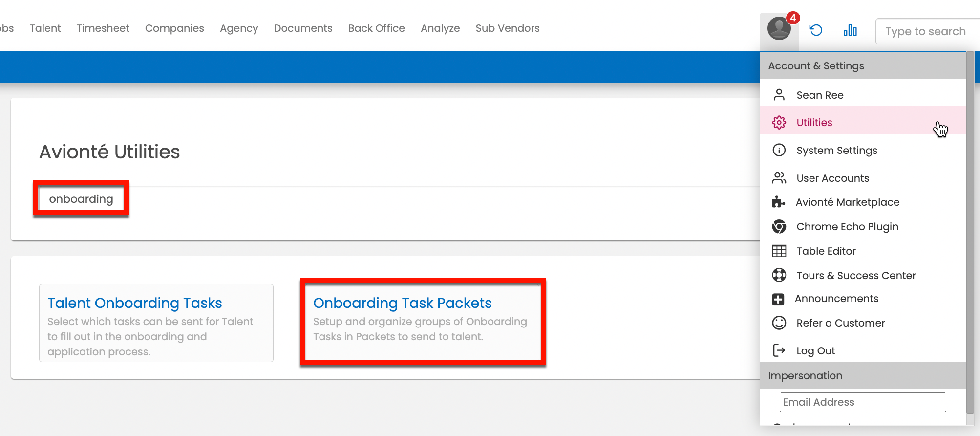Click the info icon beside System Settings

[779, 150]
